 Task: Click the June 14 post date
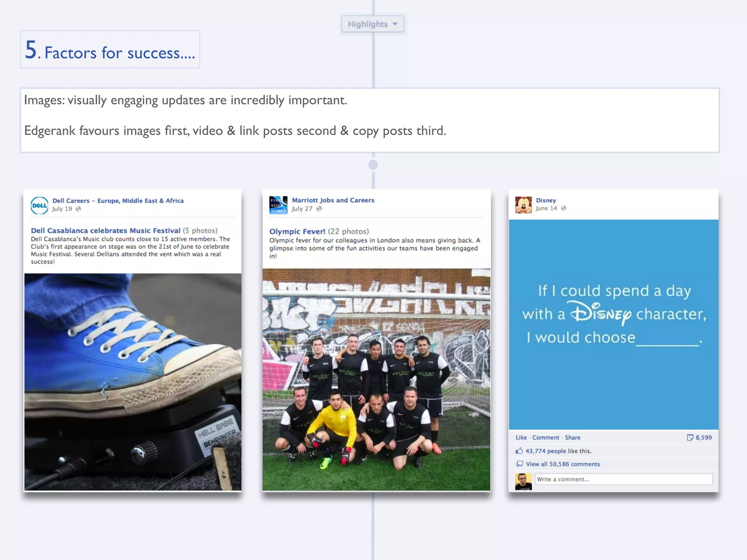(x=546, y=208)
